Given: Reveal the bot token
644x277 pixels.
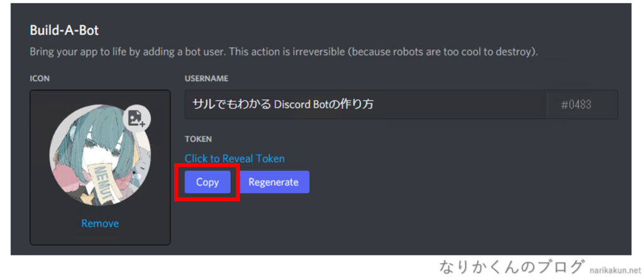Looking at the screenshot, I should point(235,159).
